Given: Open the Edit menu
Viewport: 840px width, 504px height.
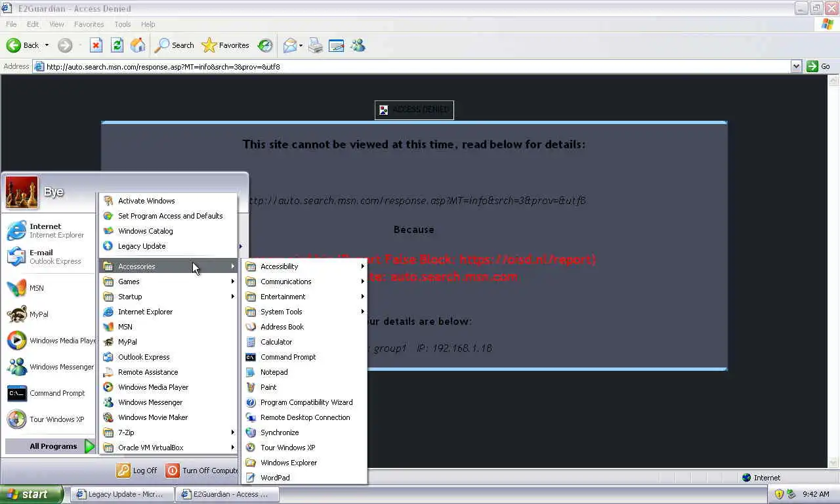Looking at the screenshot, I should point(33,24).
